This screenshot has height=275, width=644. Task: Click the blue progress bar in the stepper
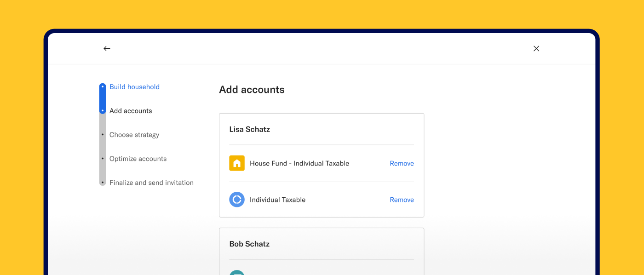103,98
